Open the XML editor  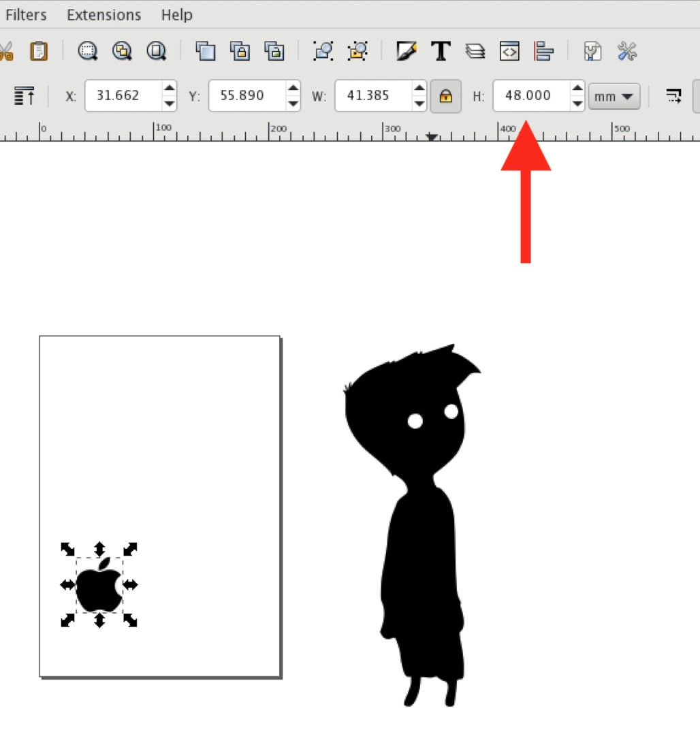click(509, 51)
